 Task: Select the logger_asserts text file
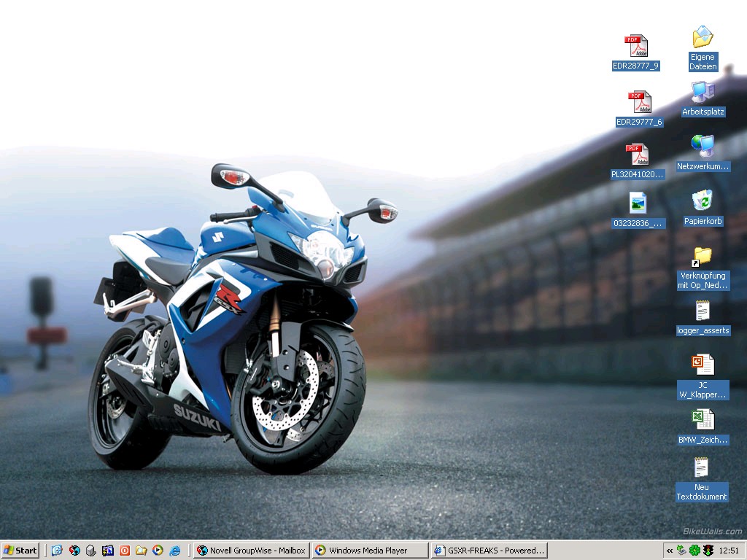(703, 311)
